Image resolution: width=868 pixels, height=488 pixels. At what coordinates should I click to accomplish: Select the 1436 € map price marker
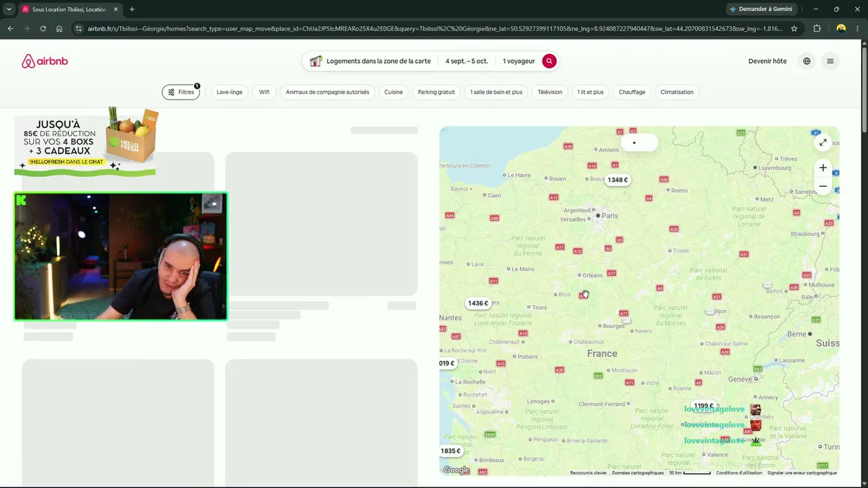pyautogui.click(x=478, y=303)
